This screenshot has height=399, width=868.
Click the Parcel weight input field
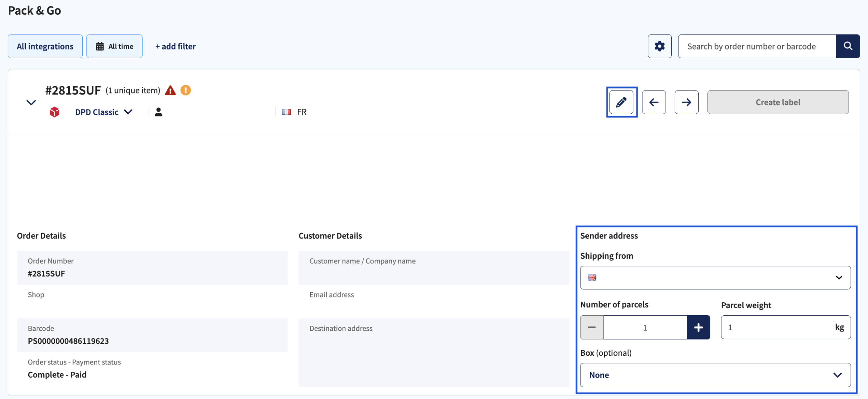pos(786,327)
